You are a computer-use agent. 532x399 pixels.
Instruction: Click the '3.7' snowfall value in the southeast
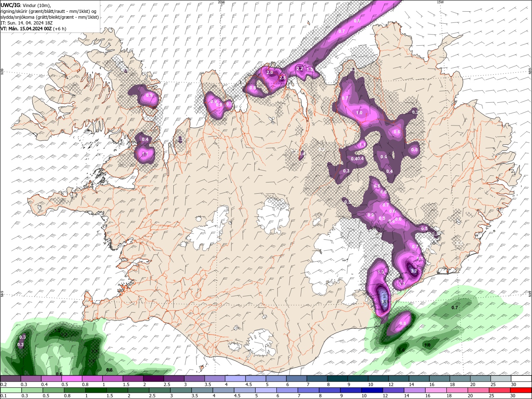pyautogui.click(x=414, y=271)
